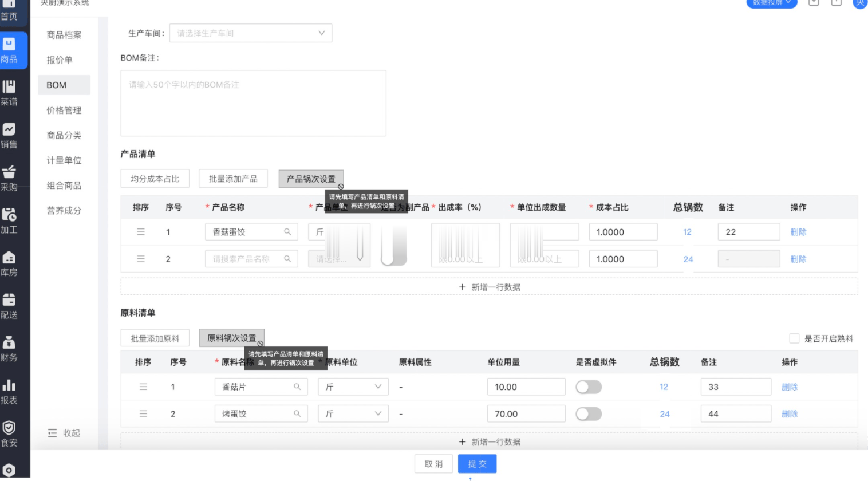
Task: Click 备注 field containing 44
Action: click(x=736, y=413)
